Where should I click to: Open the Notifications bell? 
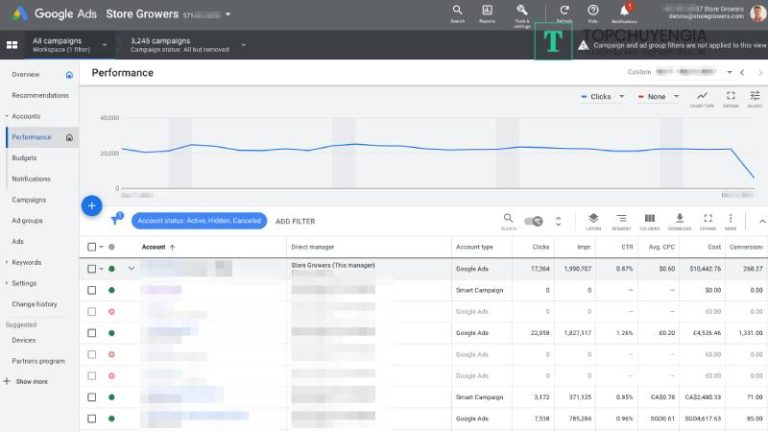click(x=624, y=13)
